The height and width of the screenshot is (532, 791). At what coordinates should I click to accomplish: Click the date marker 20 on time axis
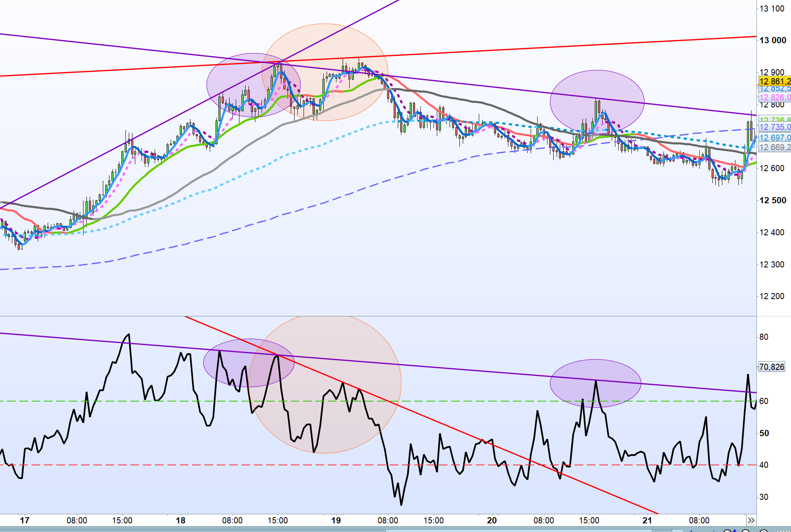(492, 520)
